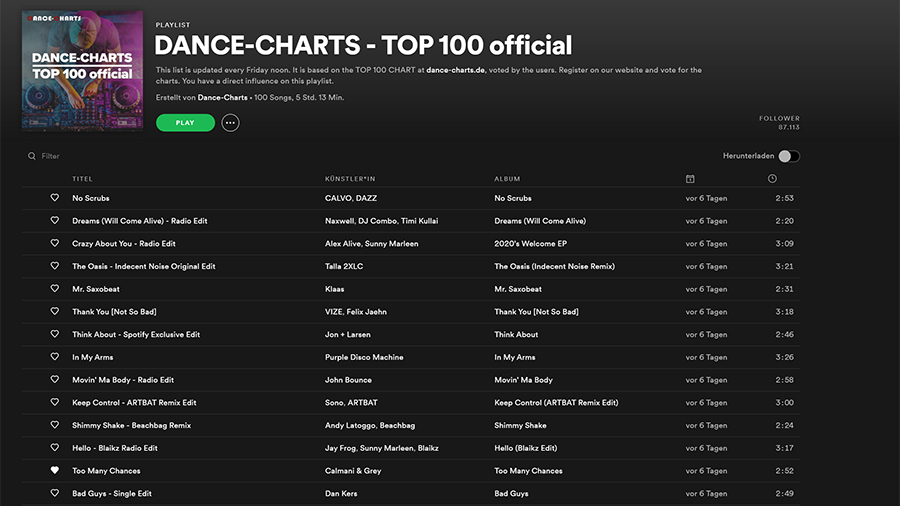The height and width of the screenshot is (506, 900).
Task: Like Thank You [Not So Bad]
Action: (55, 311)
